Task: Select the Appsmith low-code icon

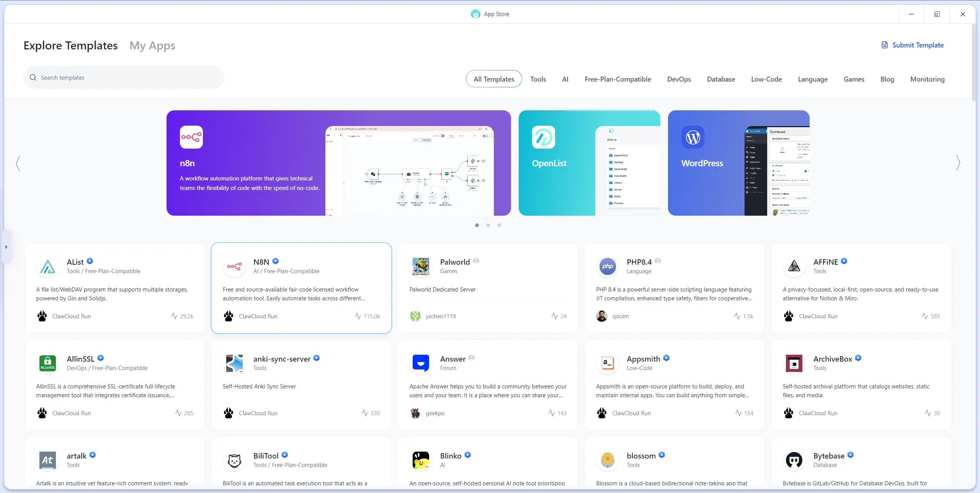Action: coord(608,364)
